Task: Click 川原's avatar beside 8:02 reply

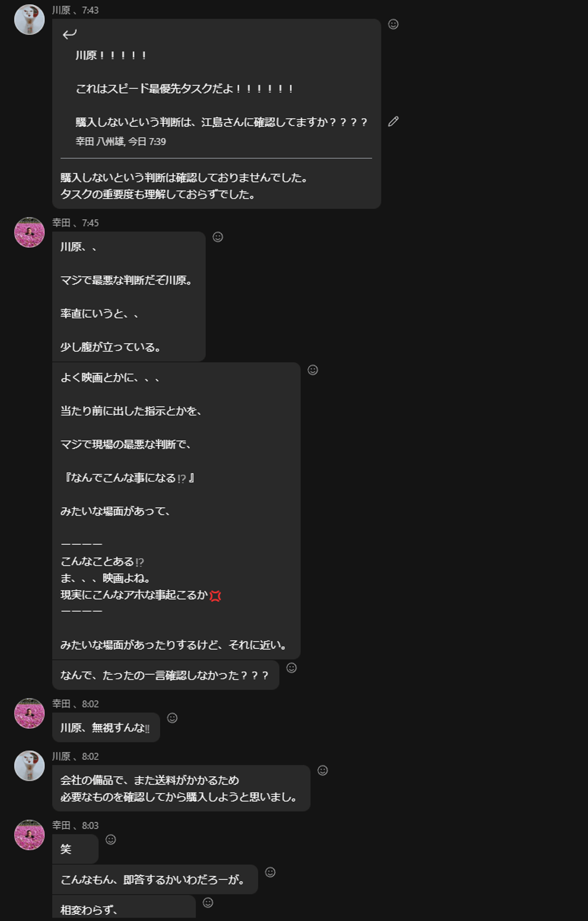Action: (29, 766)
